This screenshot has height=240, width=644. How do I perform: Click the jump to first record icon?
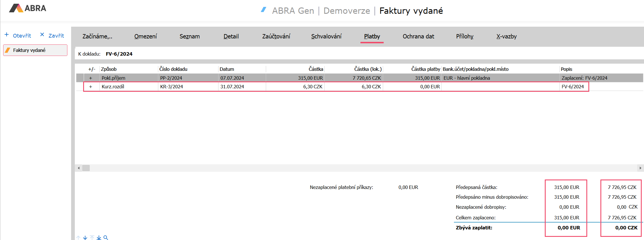coord(92,237)
